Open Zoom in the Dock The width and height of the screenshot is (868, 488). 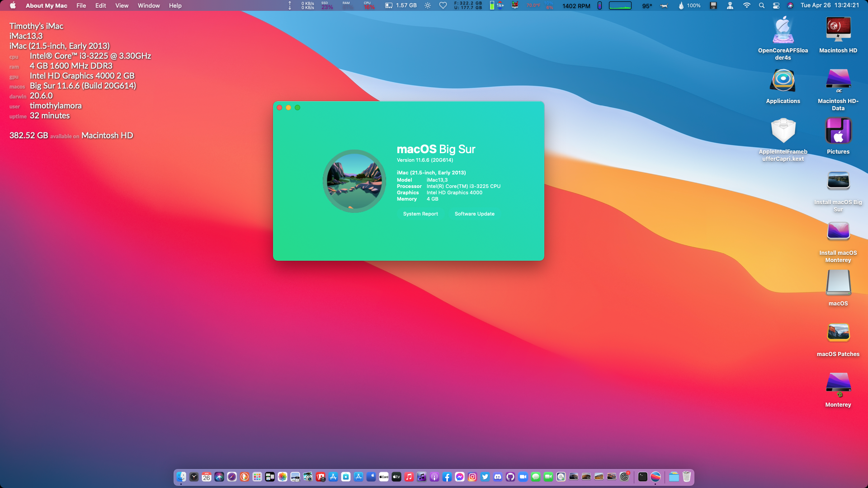523,477
